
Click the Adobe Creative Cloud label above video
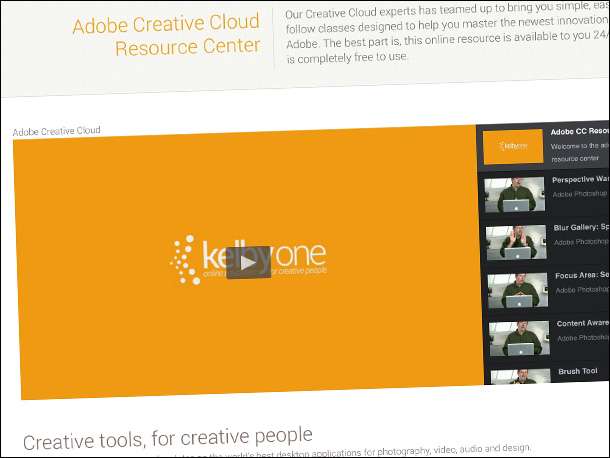[56, 131]
